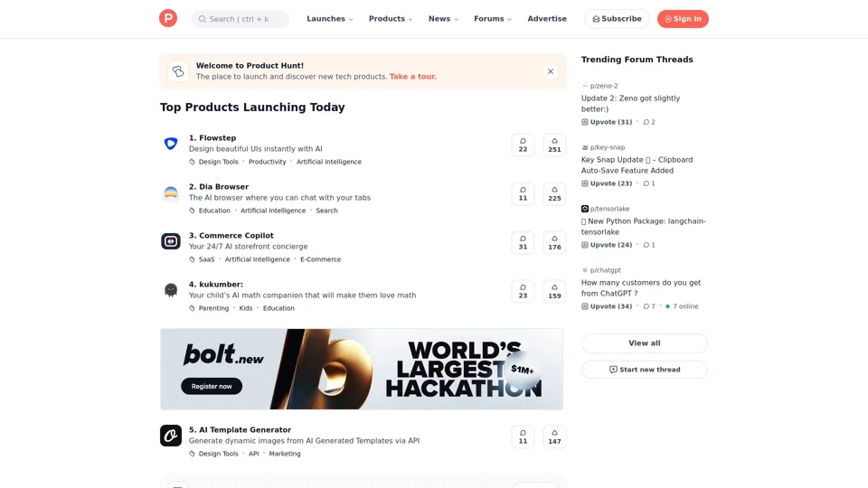This screenshot has width=868, height=488.
Task: Click View all forum threads
Action: pyautogui.click(x=645, y=343)
